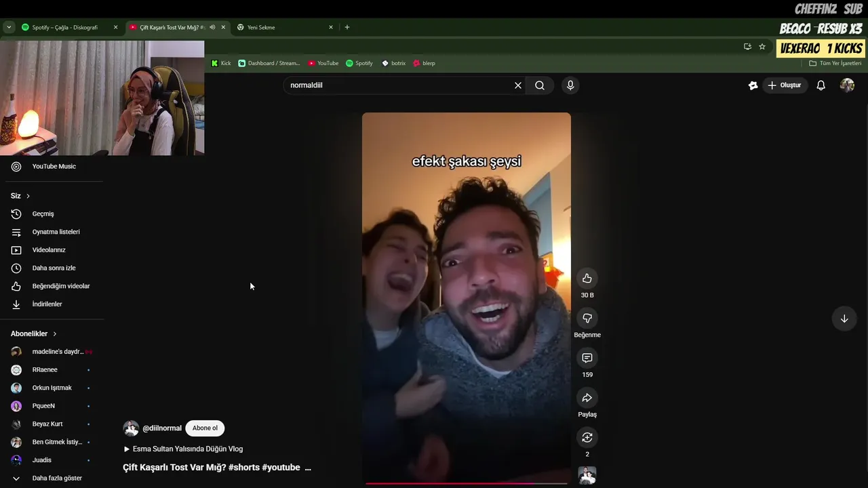Open the AI sparkle icon beside Oluştur
This screenshot has height=488, width=868.
(x=753, y=85)
